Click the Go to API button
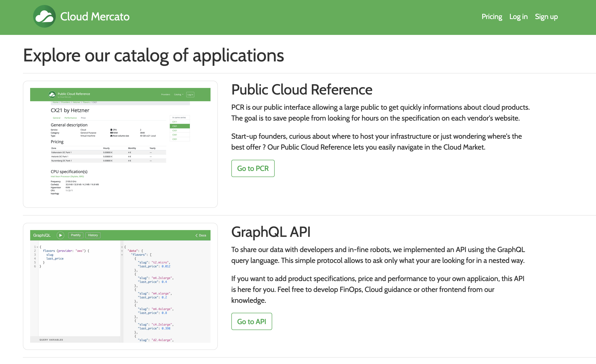596x364 pixels. (252, 321)
